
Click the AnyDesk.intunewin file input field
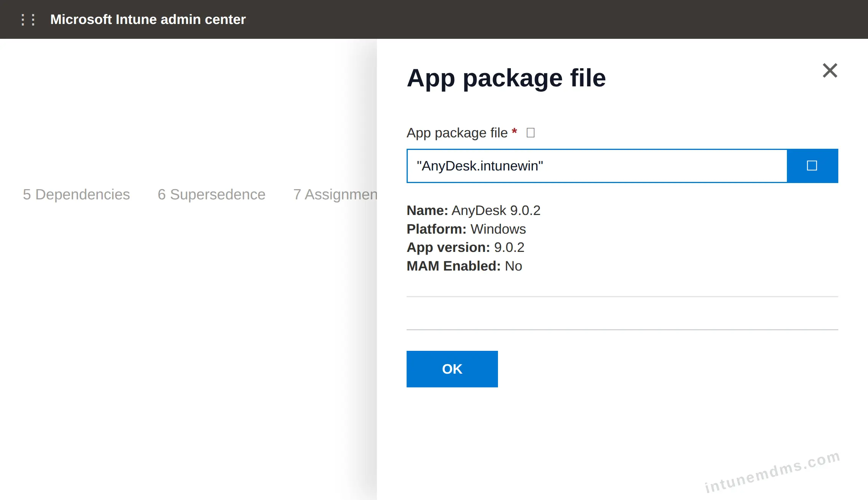click(x=597, y=166)
